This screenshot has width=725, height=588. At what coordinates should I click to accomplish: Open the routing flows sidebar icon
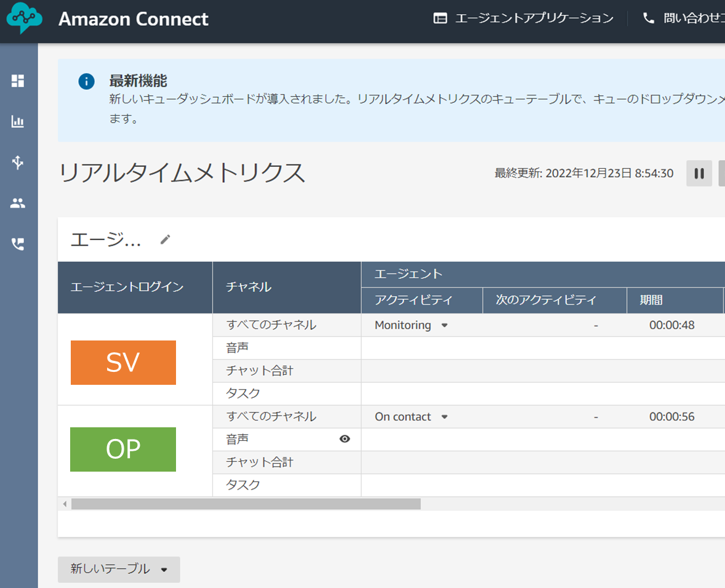[18, 163]
